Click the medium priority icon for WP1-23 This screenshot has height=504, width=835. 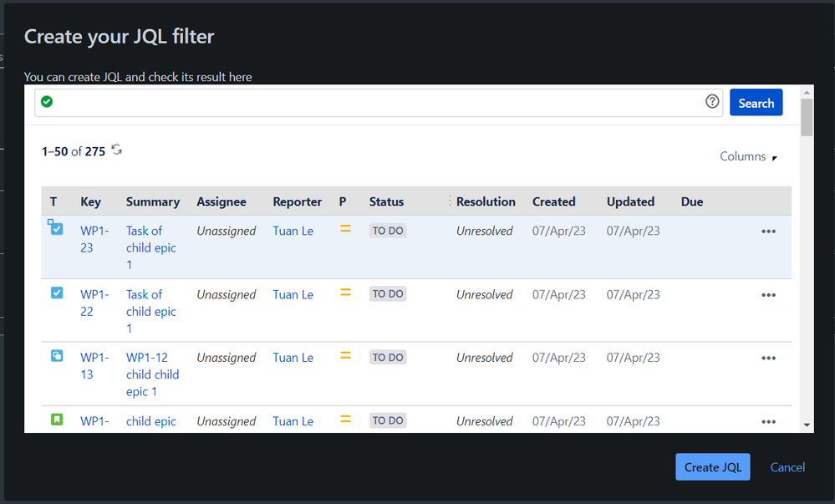pos(345,229)
